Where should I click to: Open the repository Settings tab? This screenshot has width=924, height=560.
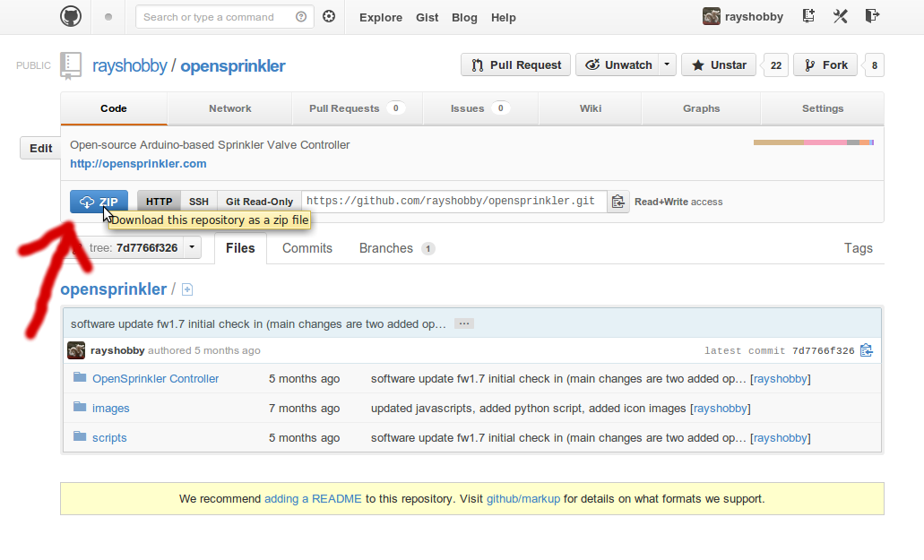pos(823,108)
